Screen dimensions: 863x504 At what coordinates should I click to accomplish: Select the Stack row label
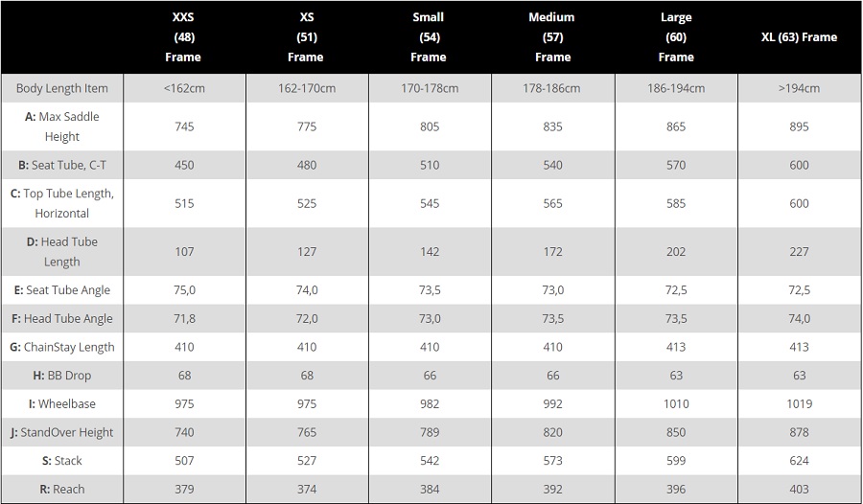point(61,461)
